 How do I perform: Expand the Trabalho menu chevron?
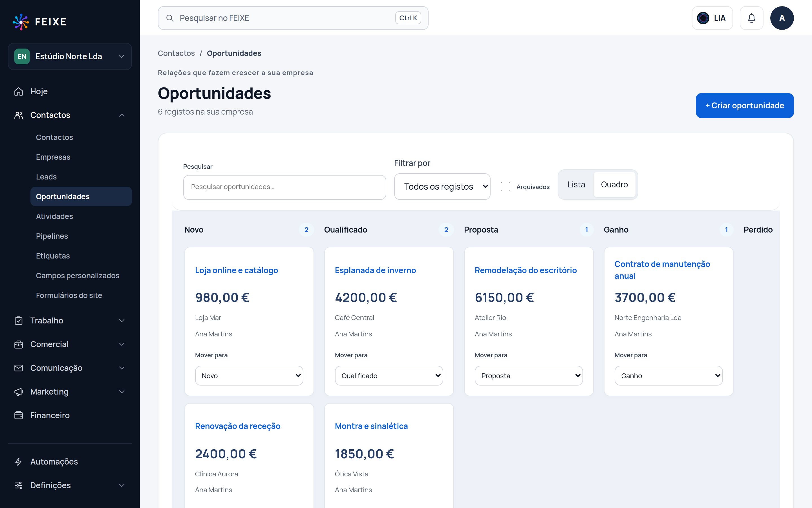(x=122, y=321)
